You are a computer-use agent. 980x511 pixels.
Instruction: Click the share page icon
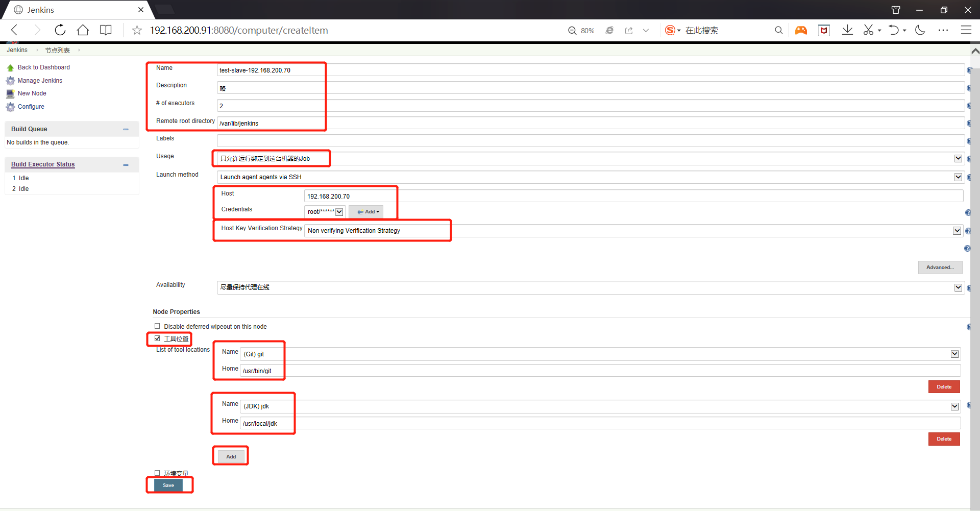[x=629, y=31]
